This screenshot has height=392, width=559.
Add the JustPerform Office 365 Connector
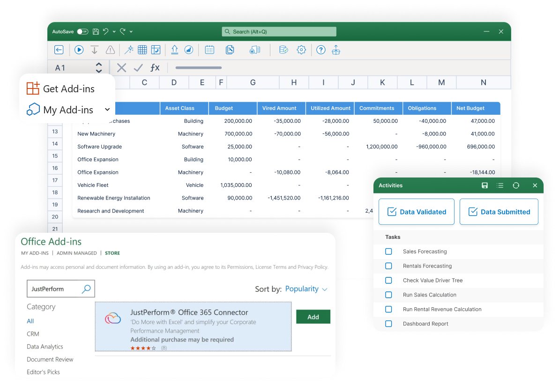(x=313, y=316)
